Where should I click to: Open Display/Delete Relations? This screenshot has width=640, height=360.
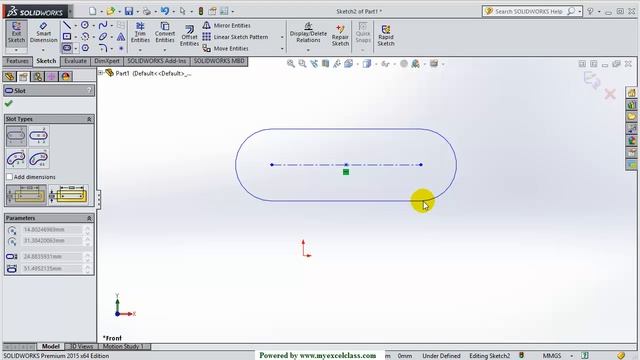tap(308, 33)
